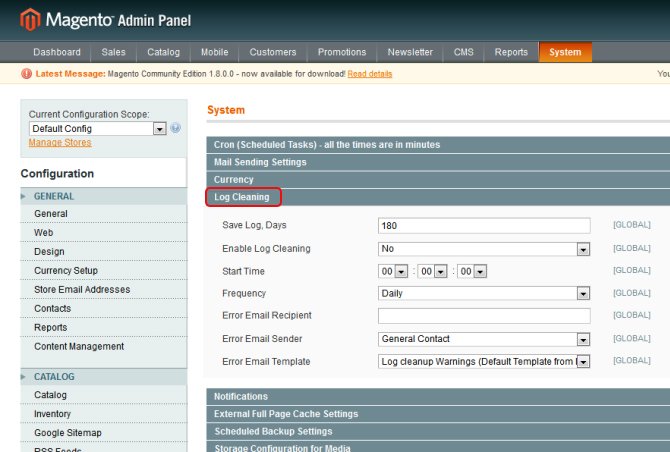Open the Start Time minutes dropdown
Viewport: 670px width, 452px height.
pyautogui.click(x=432, y=271)
